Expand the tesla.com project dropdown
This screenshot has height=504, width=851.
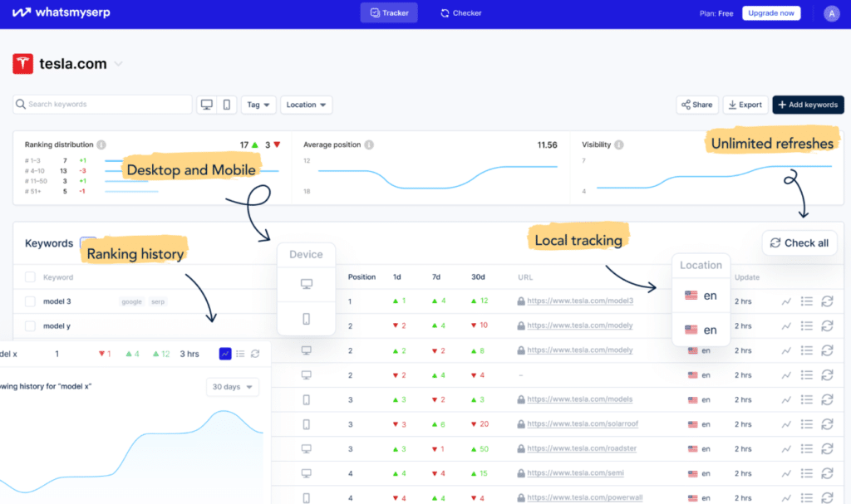pos(118,64)
